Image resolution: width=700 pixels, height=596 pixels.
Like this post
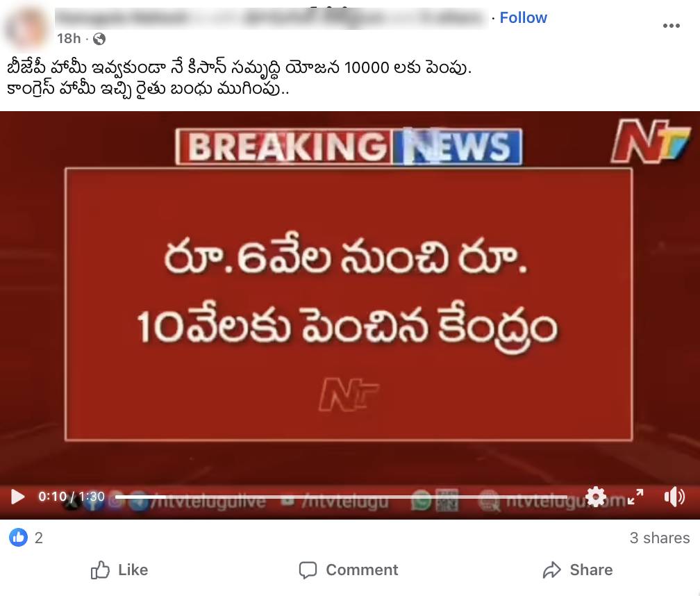[x=119, y=570]
